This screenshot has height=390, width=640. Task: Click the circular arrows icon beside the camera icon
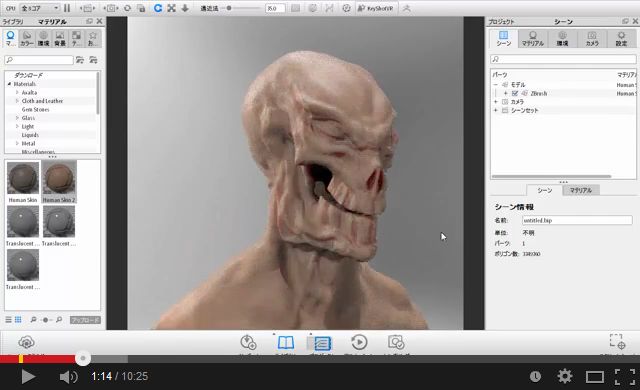(x=127, y=8)
